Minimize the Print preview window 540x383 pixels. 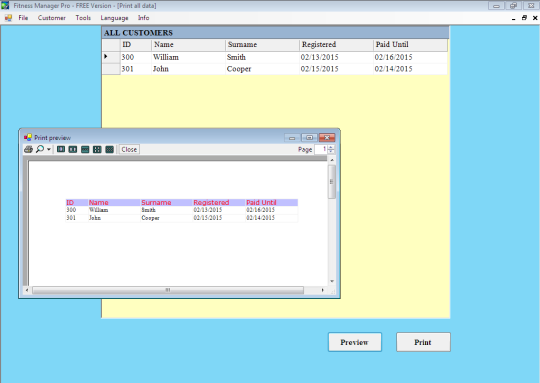292,138
